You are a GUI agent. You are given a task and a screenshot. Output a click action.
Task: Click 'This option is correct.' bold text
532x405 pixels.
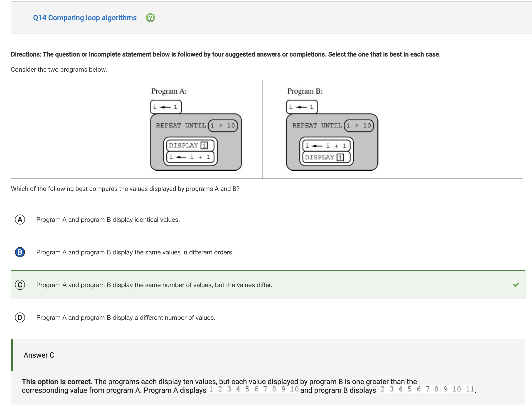[57, 382]
